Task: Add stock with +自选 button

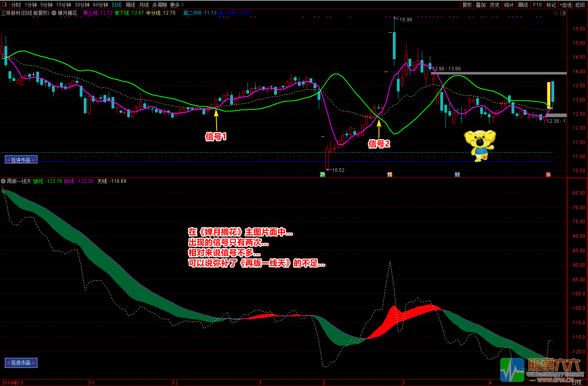Action: 565,5
